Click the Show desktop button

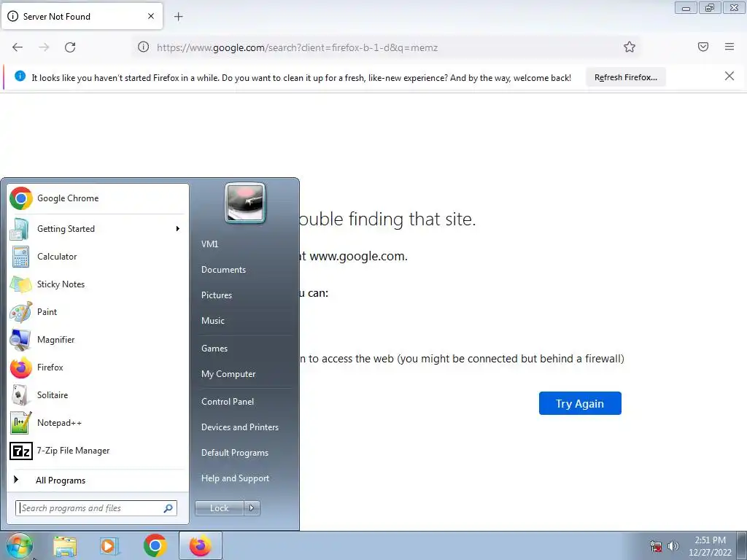pyautogui.click(x=742, y=545)
